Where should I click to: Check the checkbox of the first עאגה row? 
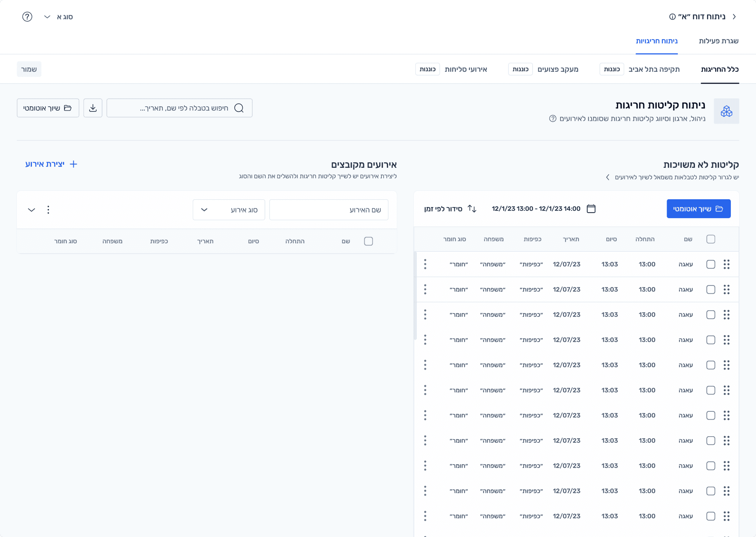[x=710, y=264]
